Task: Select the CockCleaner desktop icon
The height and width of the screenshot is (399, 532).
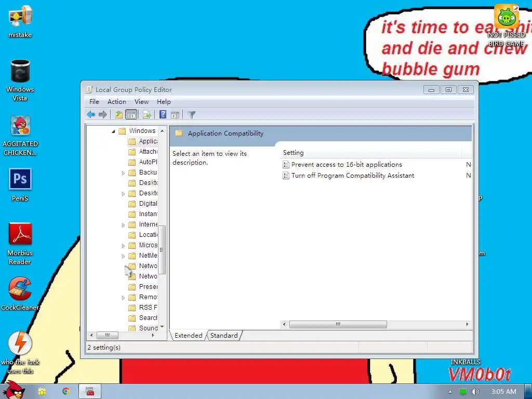Action: 20,294
